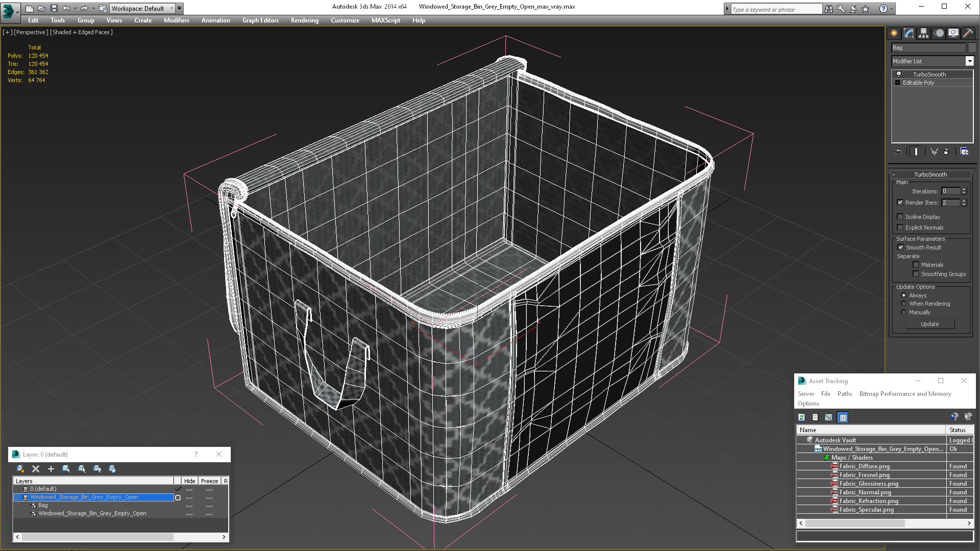Screen dimensions: 980x551
Task: Open the Modify command panel tab
Action: 909,33
